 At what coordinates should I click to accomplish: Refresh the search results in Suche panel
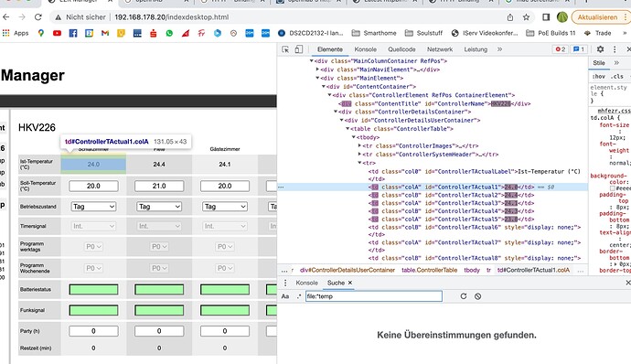coord(463,296)
